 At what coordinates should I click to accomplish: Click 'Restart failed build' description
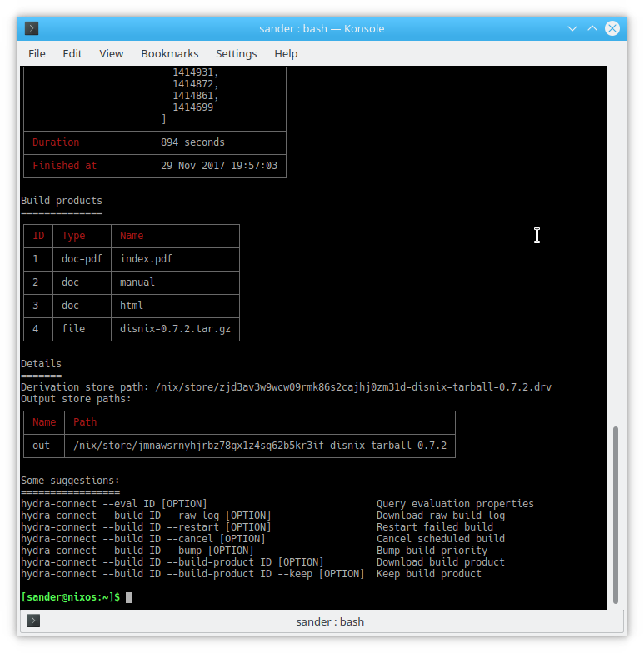[x=435, y=527]
